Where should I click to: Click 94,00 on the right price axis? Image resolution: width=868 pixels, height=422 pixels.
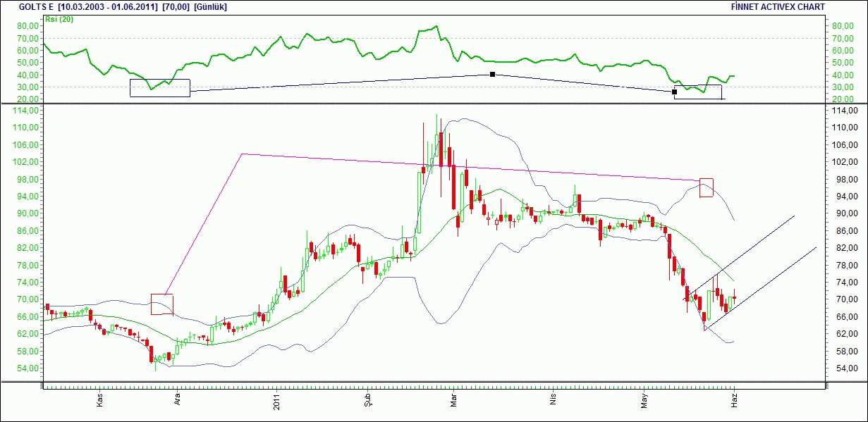(x=843, y=197)
